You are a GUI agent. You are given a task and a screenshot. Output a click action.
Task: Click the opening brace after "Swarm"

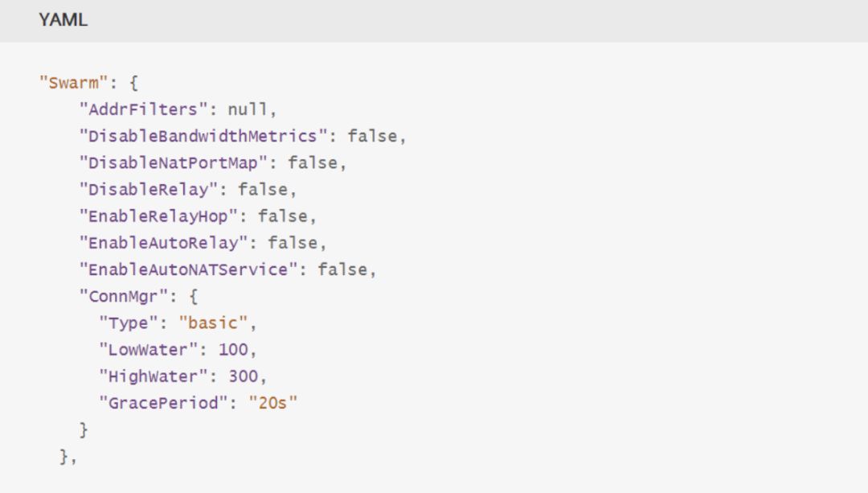(133, 83)
